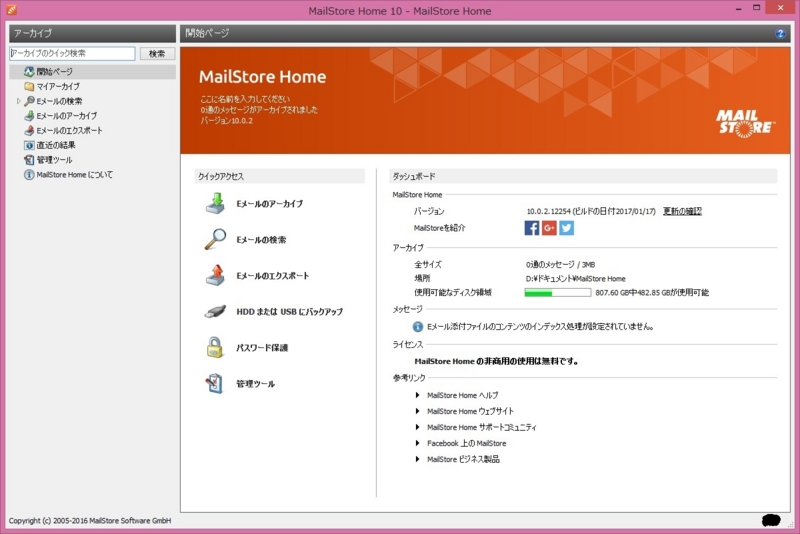Viewport: 800px width, 534px height.
Task: Open HDD または USB にバックアップ link
Action: [289, 312]
